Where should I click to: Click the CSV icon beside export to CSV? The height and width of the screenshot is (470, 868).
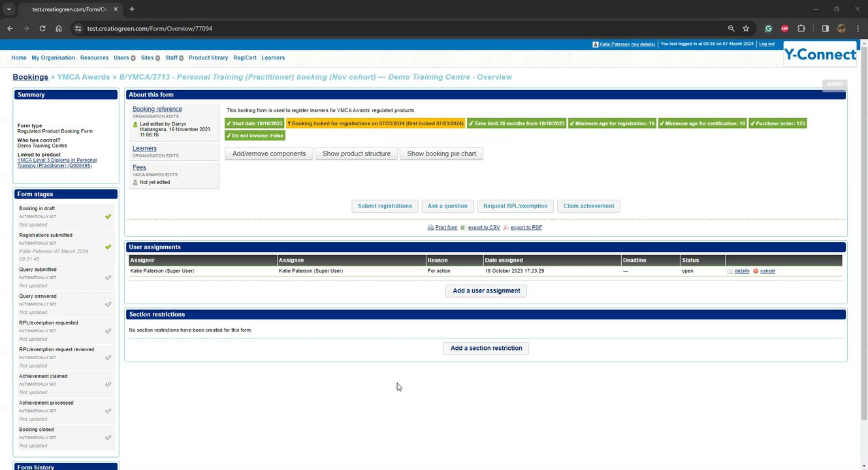[463, 228]
